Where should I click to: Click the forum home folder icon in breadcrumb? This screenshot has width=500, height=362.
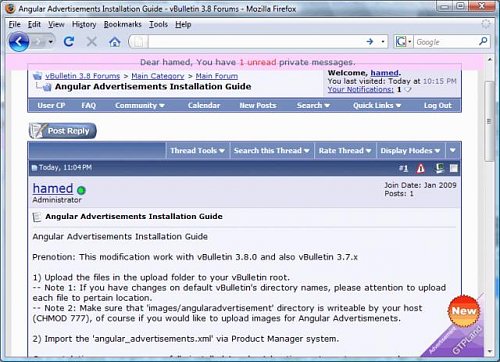tap(37, 76)
